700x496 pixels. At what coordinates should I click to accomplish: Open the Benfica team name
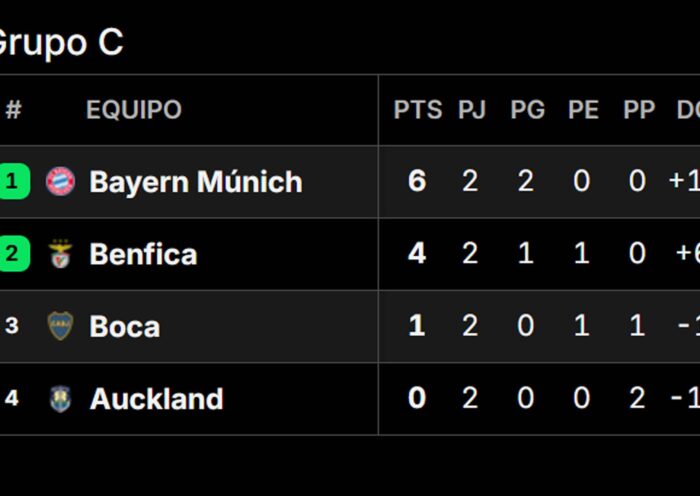point(143,254)
